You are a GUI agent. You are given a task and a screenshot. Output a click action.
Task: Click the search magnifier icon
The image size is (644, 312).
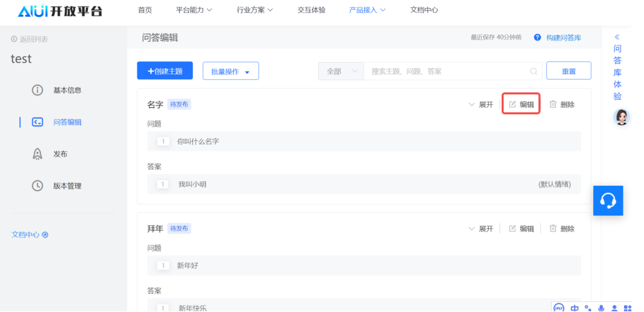534,72
